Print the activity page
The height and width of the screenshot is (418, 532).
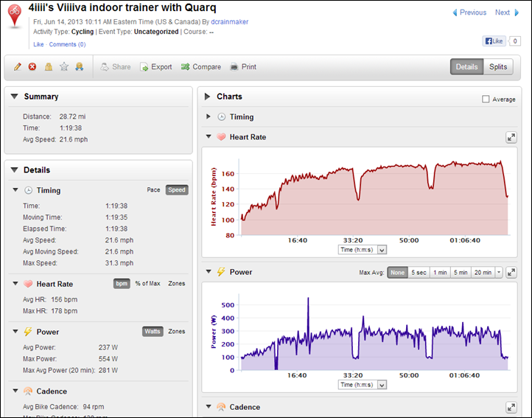pyautogui.click(x=243, y=67)
